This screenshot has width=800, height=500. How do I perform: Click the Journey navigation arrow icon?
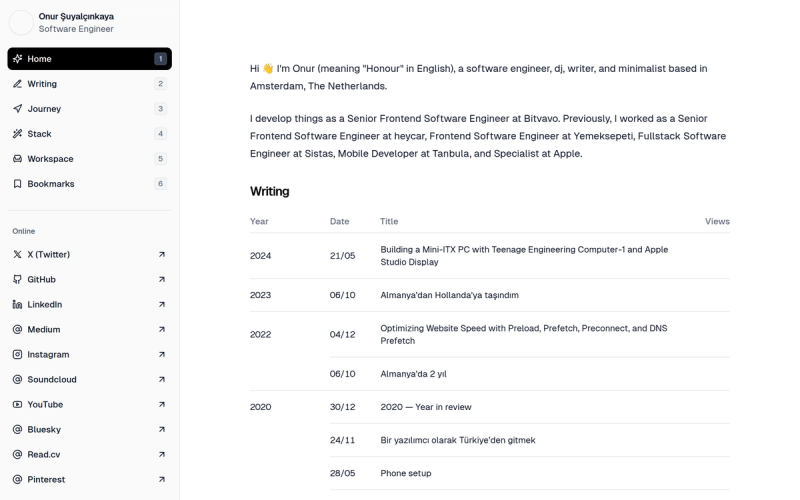point(17,109)
